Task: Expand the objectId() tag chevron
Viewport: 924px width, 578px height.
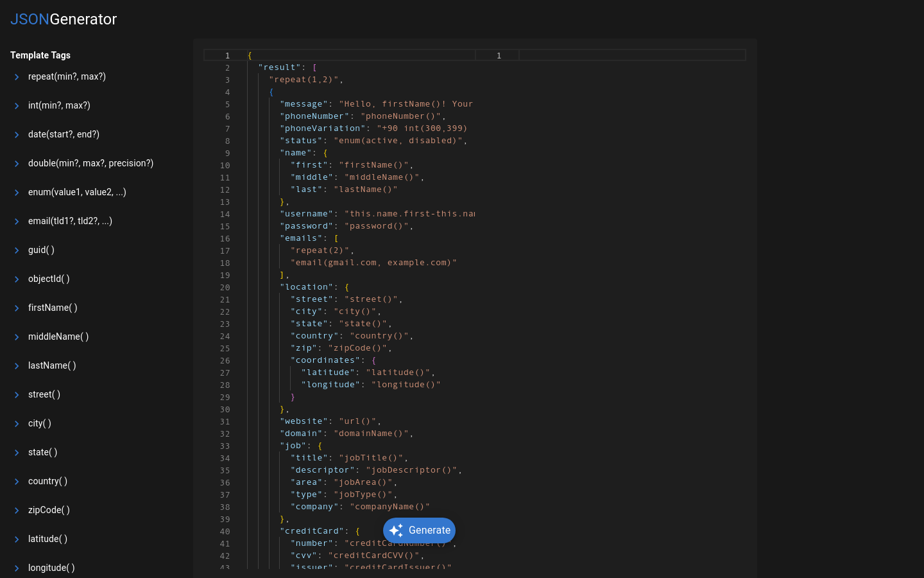Action: click(17, 279)
